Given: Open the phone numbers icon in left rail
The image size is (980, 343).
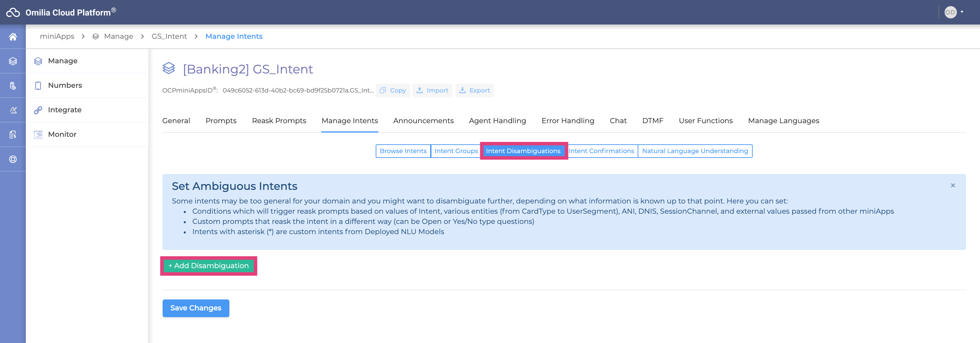Looking at the screenshot, I should coord(13,85).
